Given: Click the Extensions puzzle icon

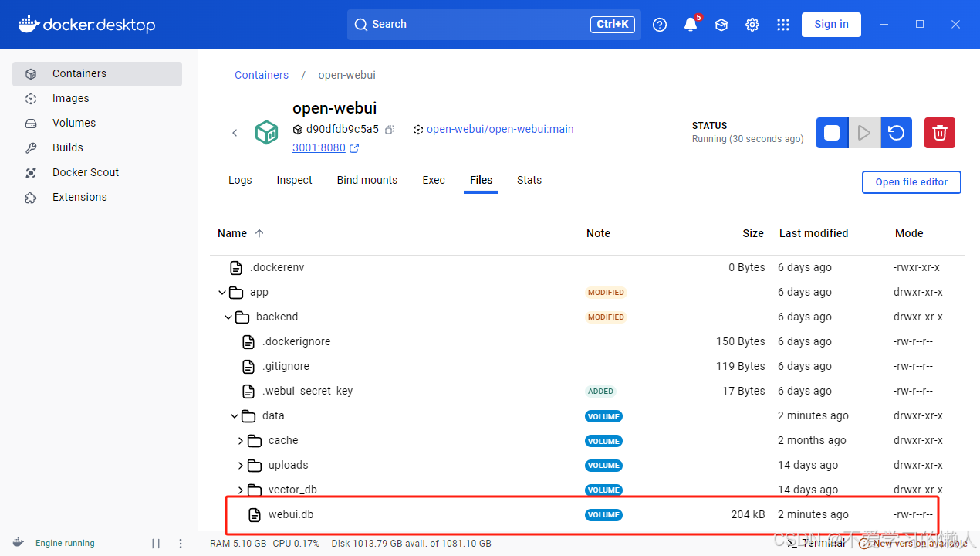Looking at the screenshot, I should 31,198.
